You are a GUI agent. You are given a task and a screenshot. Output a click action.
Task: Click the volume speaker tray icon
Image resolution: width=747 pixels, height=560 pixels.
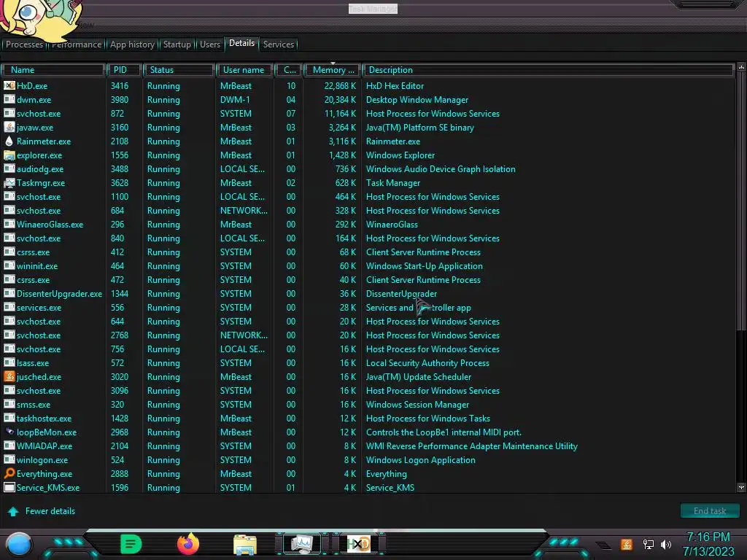(x=666, y=544)
